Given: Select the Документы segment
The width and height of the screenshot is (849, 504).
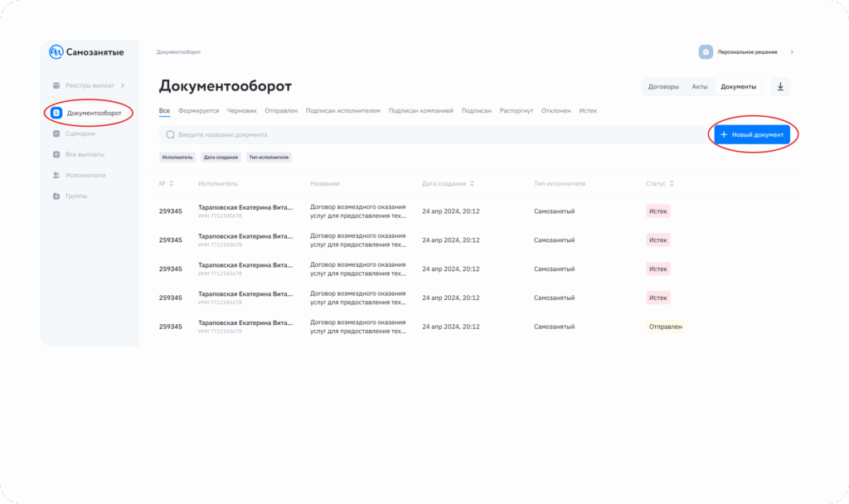Looking at the screenshot, I should [x=738, y=87].
